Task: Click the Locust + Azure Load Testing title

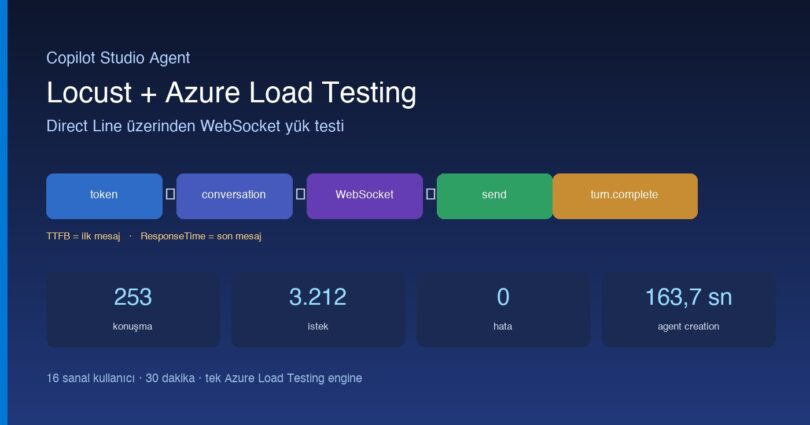Action: (x=231, y=93)
